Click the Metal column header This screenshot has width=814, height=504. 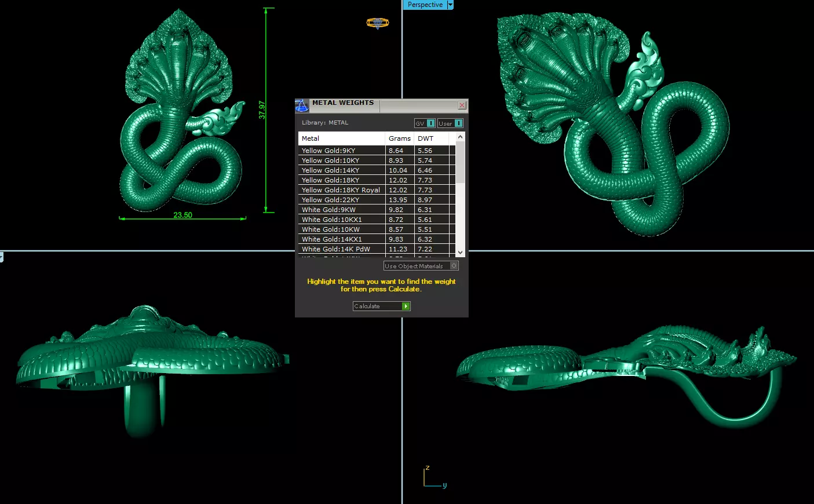point(342,138)
